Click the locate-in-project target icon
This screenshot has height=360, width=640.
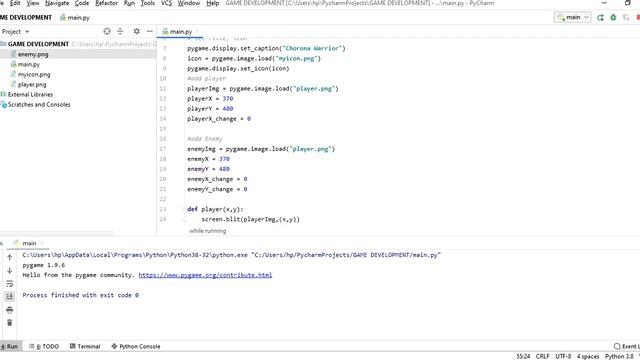point(107,31)
